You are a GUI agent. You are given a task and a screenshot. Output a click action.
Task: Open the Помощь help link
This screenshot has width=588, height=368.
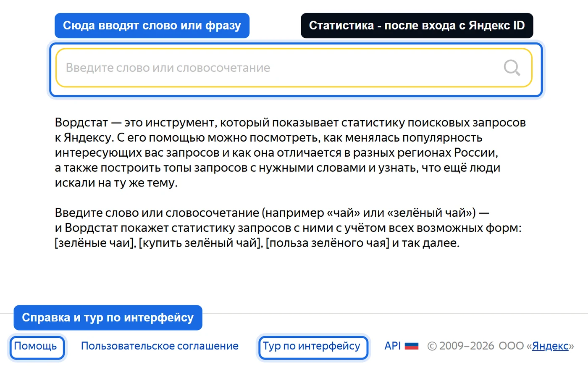click(35, 346)
